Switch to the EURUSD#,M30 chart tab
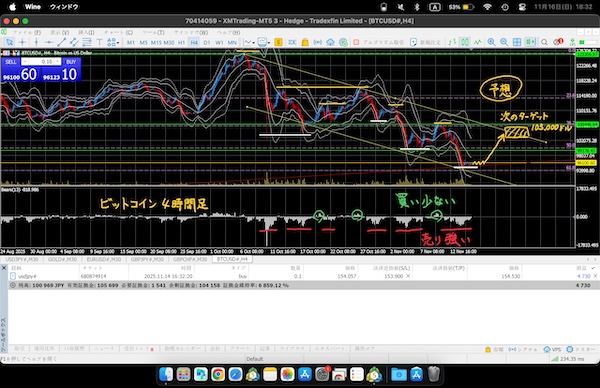This screenshot has height=388, width=600. point(104,259)
